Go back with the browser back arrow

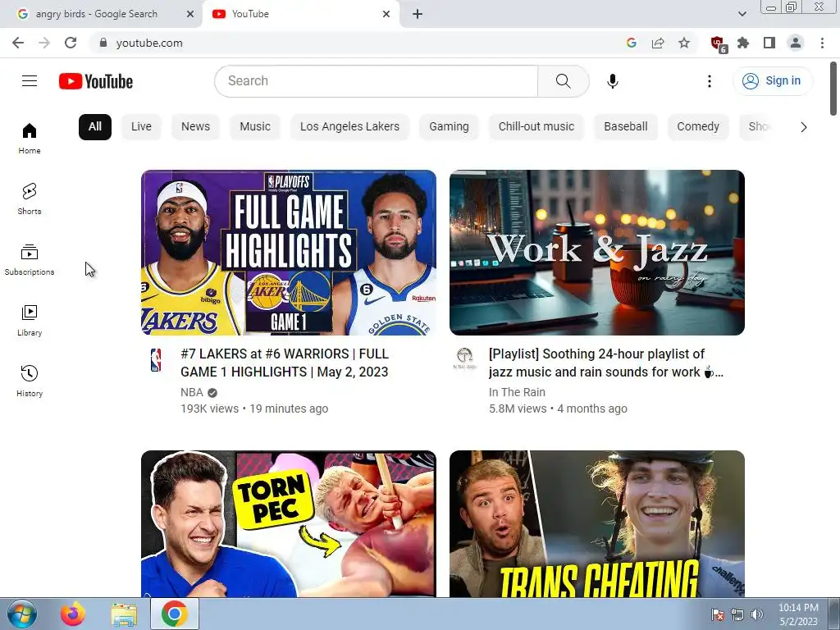pyautogui.click(x=18, y=43)
